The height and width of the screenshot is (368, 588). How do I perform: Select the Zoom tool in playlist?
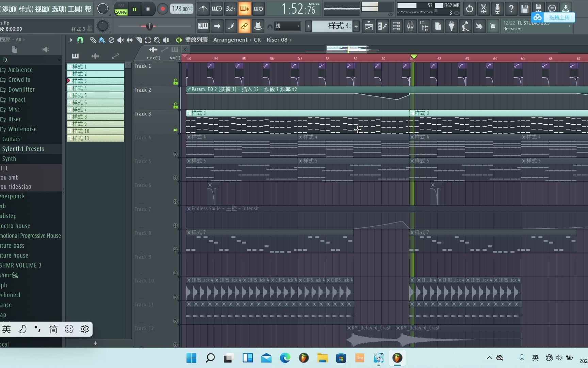157,40
